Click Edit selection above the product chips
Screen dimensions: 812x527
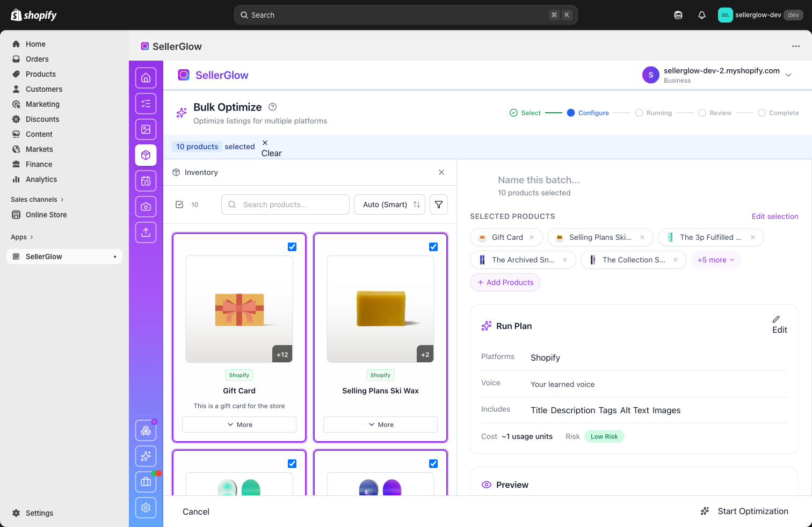[775, 216]
